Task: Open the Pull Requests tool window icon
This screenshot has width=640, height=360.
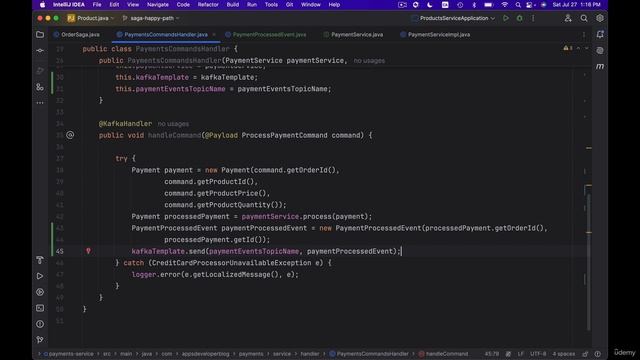Action: pos(40,70)
